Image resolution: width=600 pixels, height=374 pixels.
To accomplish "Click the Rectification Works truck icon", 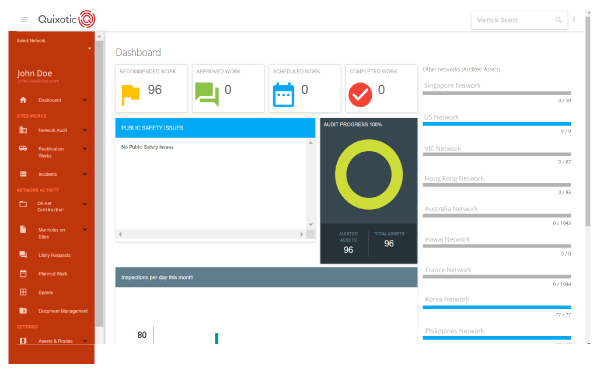I will (23, 149).
